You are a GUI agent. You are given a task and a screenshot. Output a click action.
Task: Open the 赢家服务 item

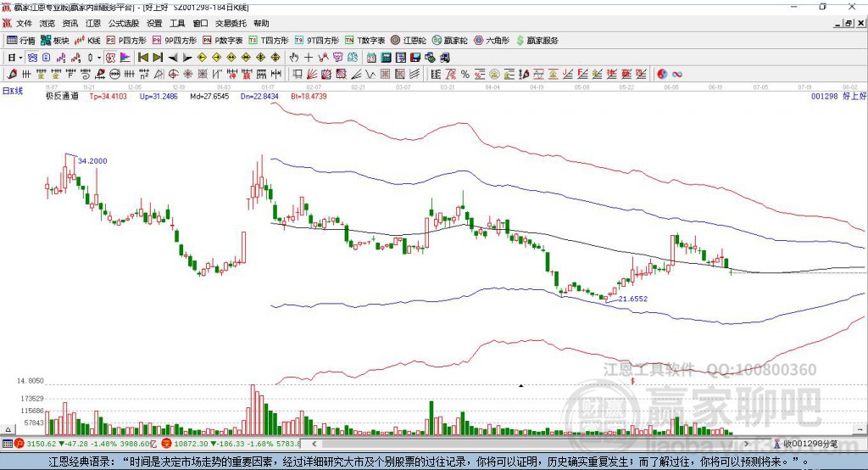click(537, 41)
